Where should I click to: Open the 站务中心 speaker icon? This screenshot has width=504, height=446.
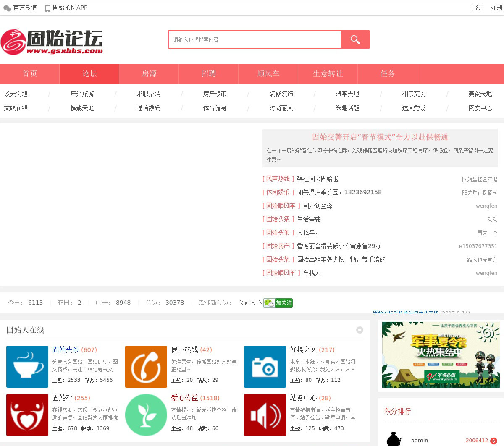265,415
